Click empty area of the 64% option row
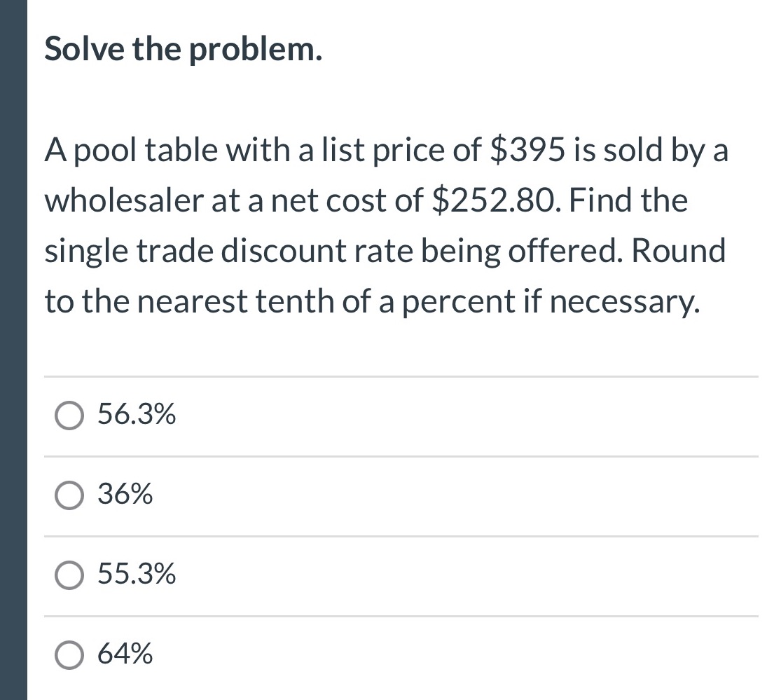 [x=468, y=655]
